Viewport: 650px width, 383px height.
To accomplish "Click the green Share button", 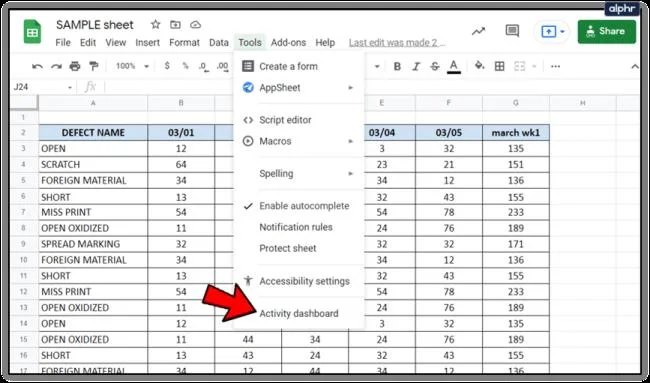I will tap(606, 32).
